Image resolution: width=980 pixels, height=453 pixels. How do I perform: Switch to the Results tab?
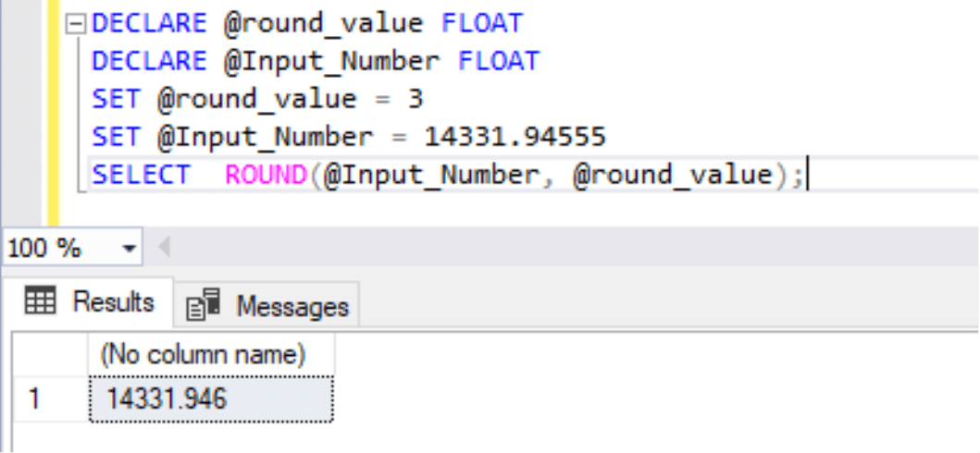click(x=89, y=301)
